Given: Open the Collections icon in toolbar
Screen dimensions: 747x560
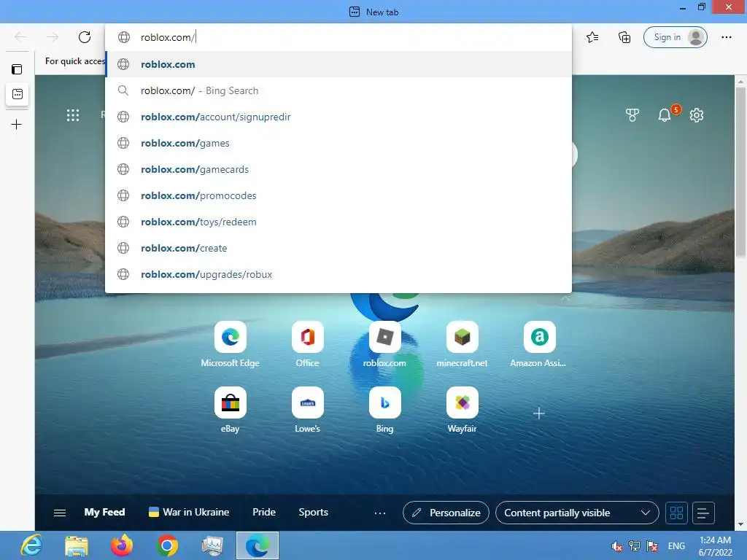Looking at the screenshot, I should pyautogui.click(x=624, y=37).
